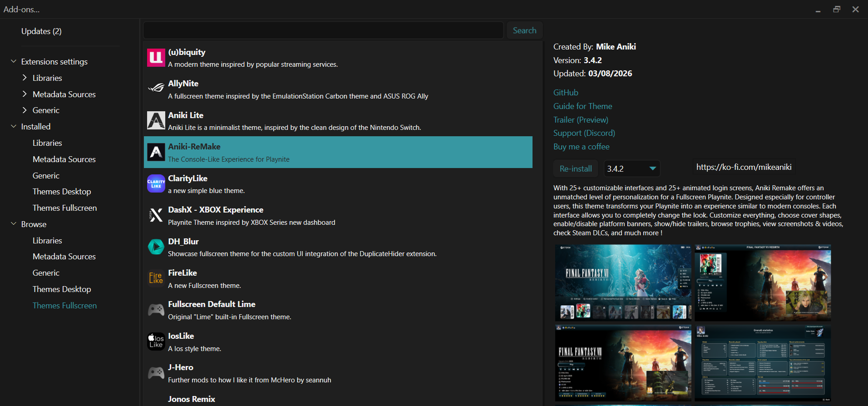This screenshot has height=406, width=868.
Task: Select the DH_Blur theme title
Action: [183, 242]
